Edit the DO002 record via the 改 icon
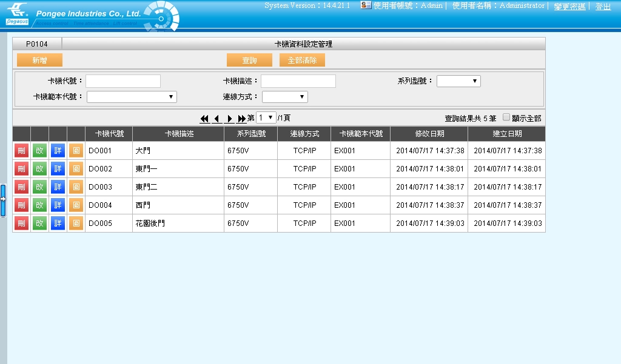 (39, 168)
